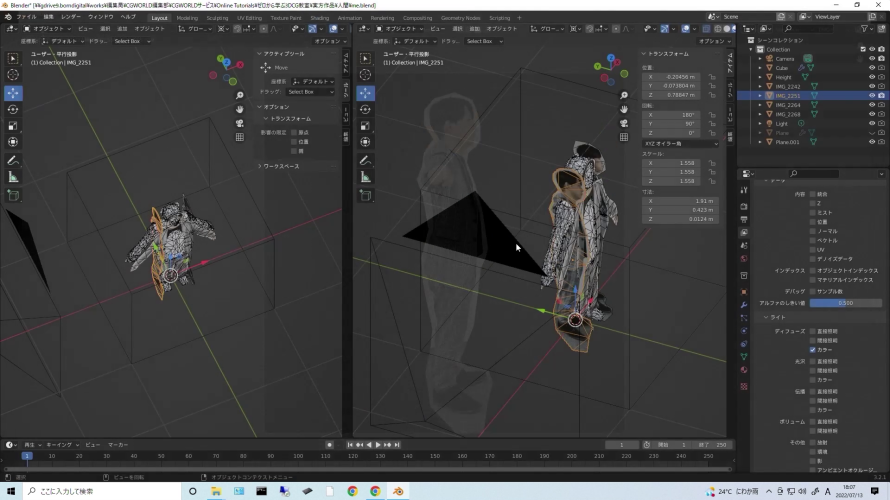Collapse the アクティブツール panel

(x=259, y=54)
